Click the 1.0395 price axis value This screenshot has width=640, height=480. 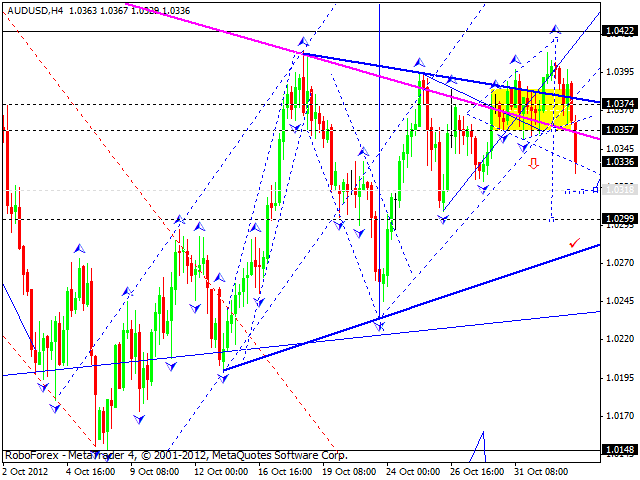(x=620, y=72)
